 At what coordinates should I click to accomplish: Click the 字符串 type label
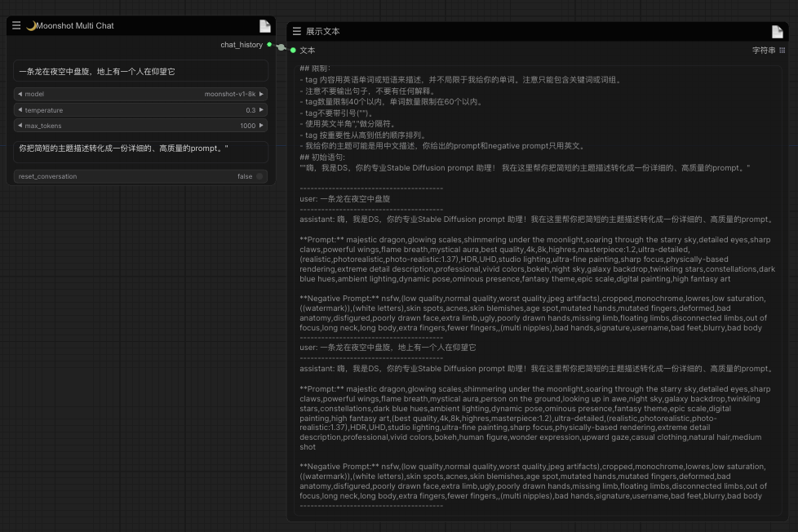click(764, 51)
